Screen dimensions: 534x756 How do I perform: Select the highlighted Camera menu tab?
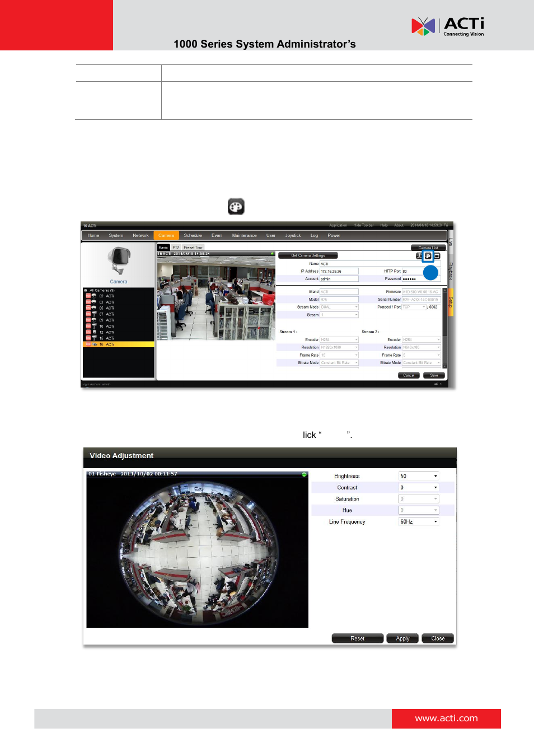pos(166,236)
